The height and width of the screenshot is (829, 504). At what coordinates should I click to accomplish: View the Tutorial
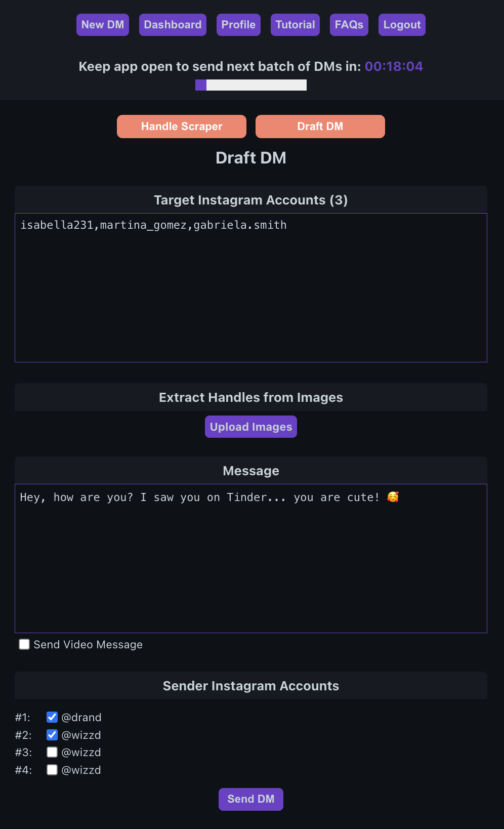point(295,25)
